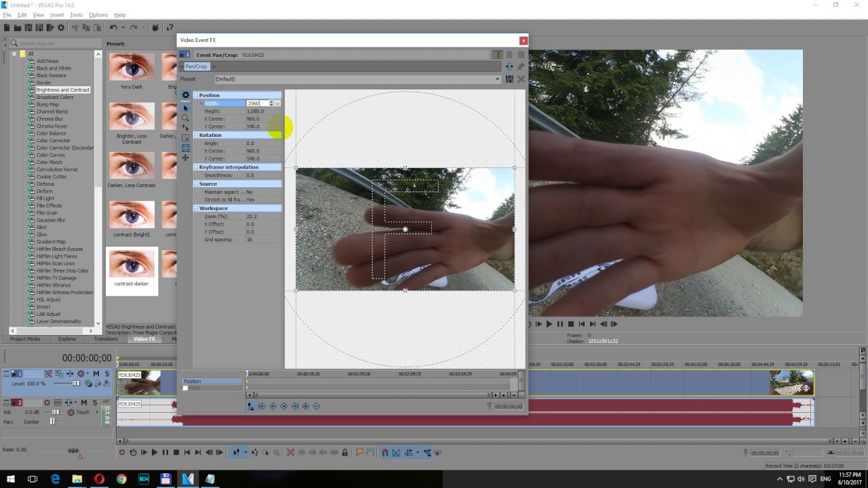
Task: Click the What's This help icon
Action: coord(170,28)
